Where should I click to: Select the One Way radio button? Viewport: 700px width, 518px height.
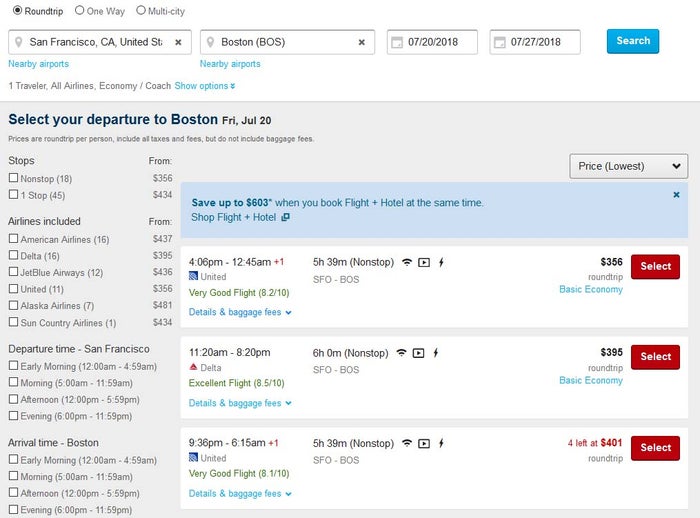point(79,10)
